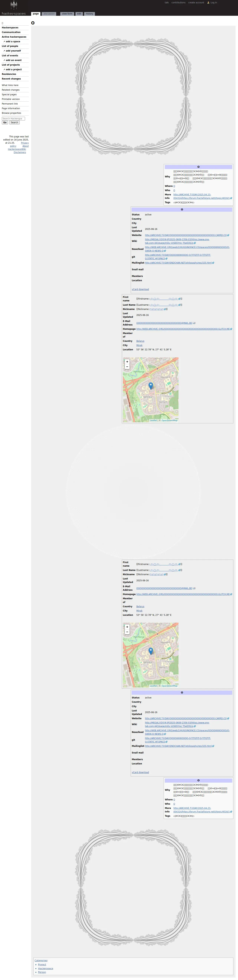Focus the Search Hackerspaces input field
This screenshot has width=238, height=980.
[13, 119]
